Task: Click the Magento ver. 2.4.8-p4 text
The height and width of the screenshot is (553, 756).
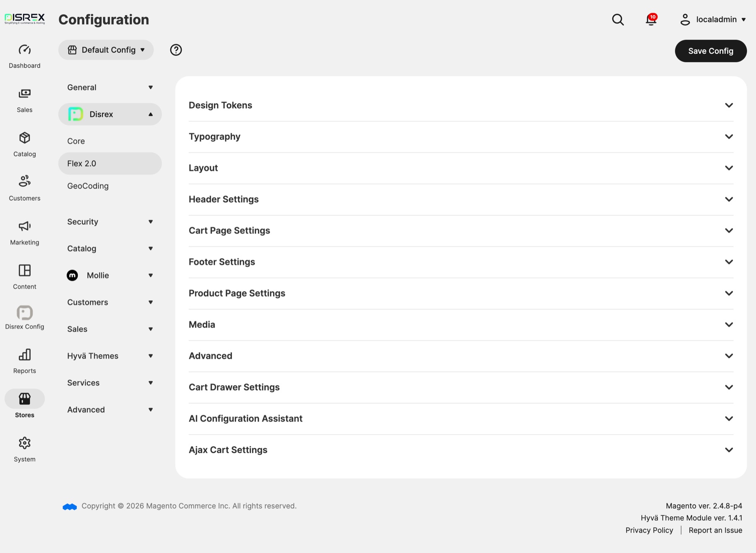Action: pyautogui.click(x=704, y=506)
